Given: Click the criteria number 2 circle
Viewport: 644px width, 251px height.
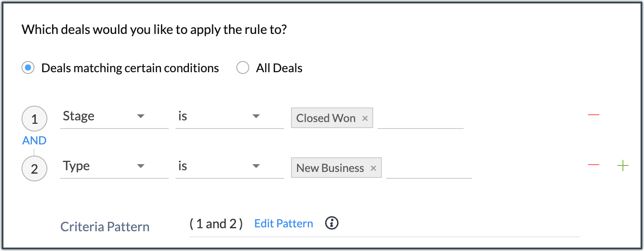Looking at the screenshot, I should tap(34, 168).
